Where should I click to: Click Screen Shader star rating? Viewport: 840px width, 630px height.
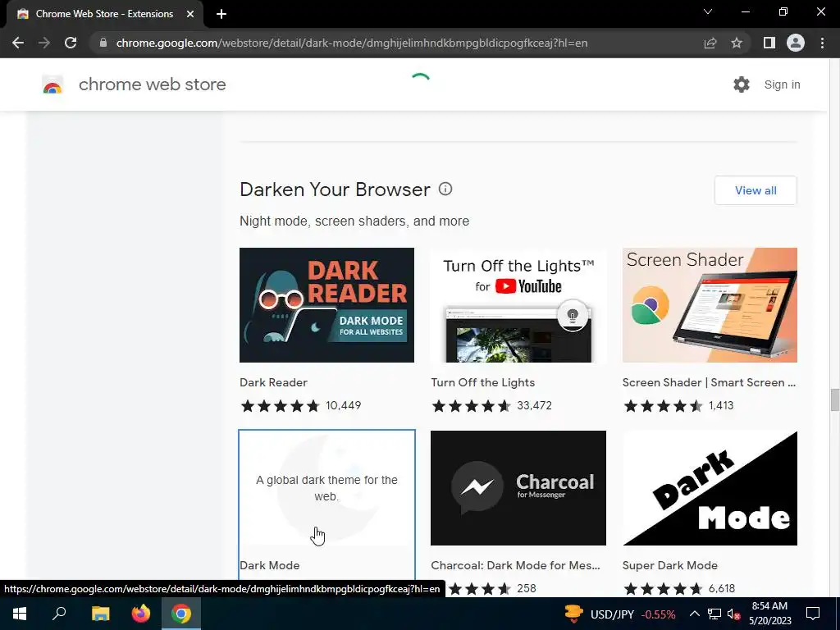coord(663,405)
